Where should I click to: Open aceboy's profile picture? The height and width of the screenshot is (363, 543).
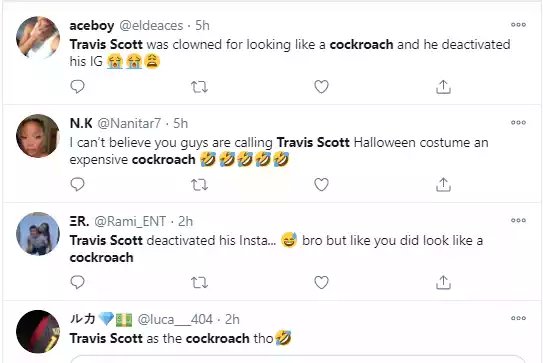38,38
